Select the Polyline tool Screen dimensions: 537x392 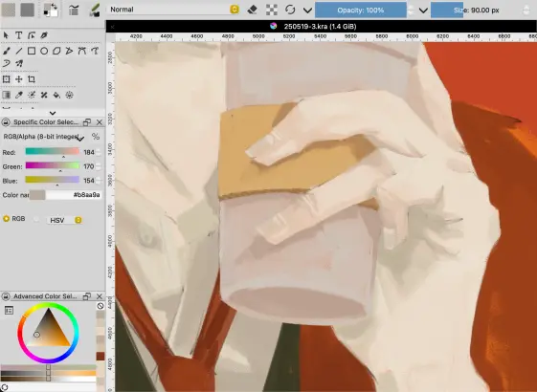[x=70, y=51]
